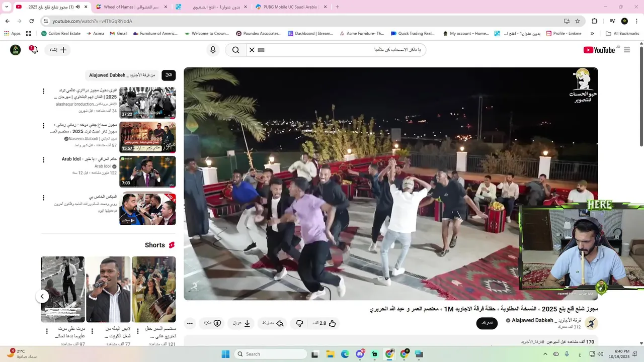This screenshot has height=362, width=644.
Task: Click the hashtag #فرقة_الأجاويد
Action: tap(533, 342)
